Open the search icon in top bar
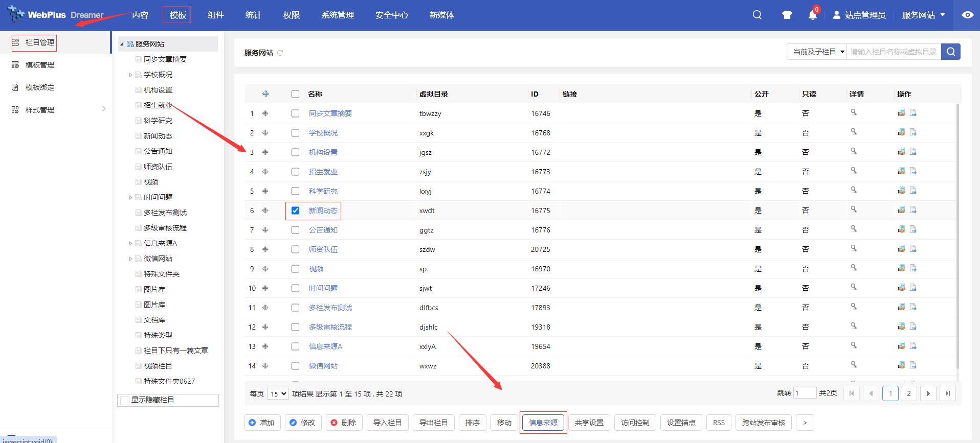Screen dimensions: 980x443 [x=757, y=15]
